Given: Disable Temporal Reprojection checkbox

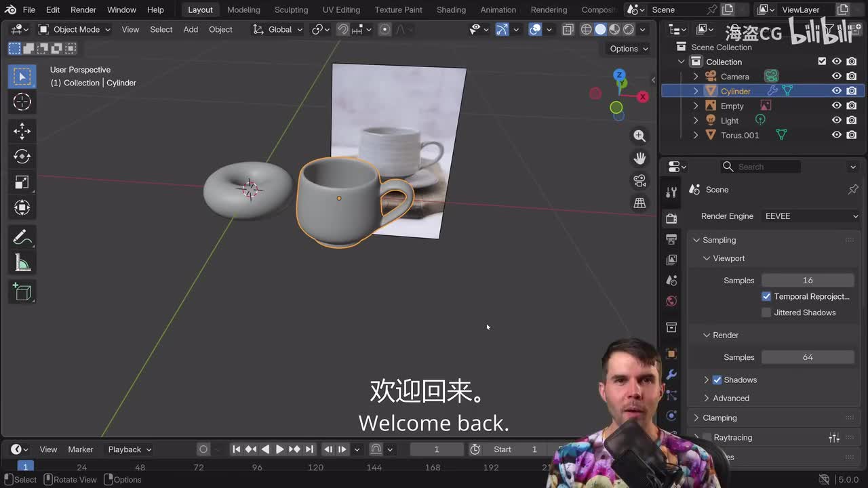Looking at the screenshot, I should (766, 296).
